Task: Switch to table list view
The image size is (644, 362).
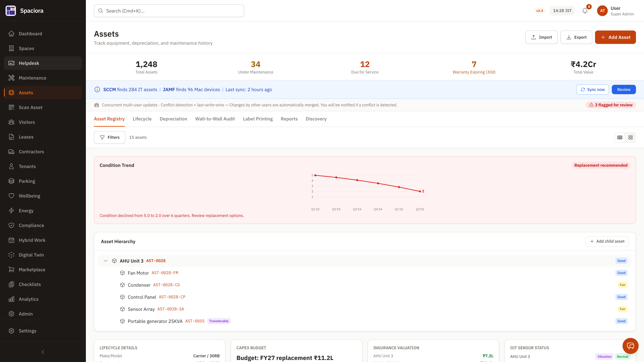Action: tap(620, 137)
